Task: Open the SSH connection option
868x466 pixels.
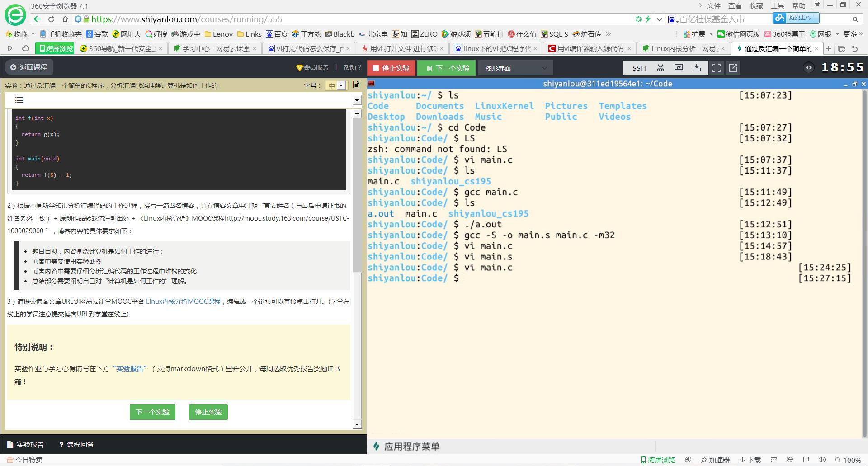Action: click(x=639, y=68)
